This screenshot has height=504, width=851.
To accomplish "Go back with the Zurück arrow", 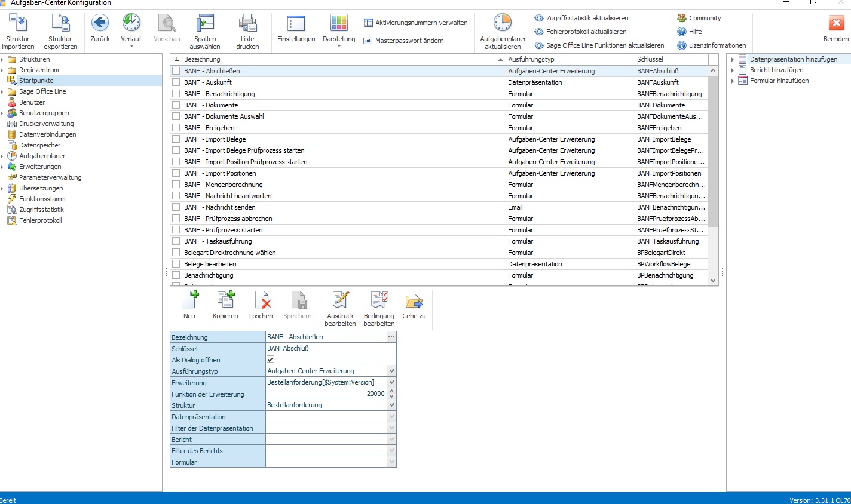I will click(100, 28).
